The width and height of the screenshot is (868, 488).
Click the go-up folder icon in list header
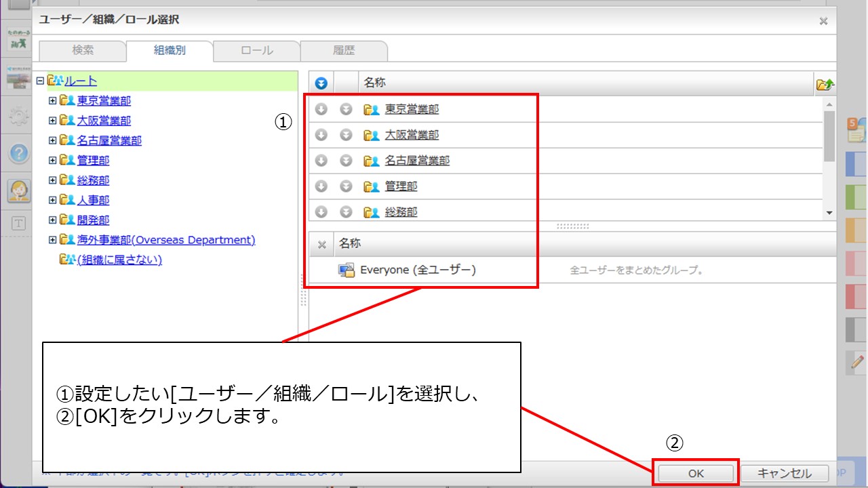[825, 84]
